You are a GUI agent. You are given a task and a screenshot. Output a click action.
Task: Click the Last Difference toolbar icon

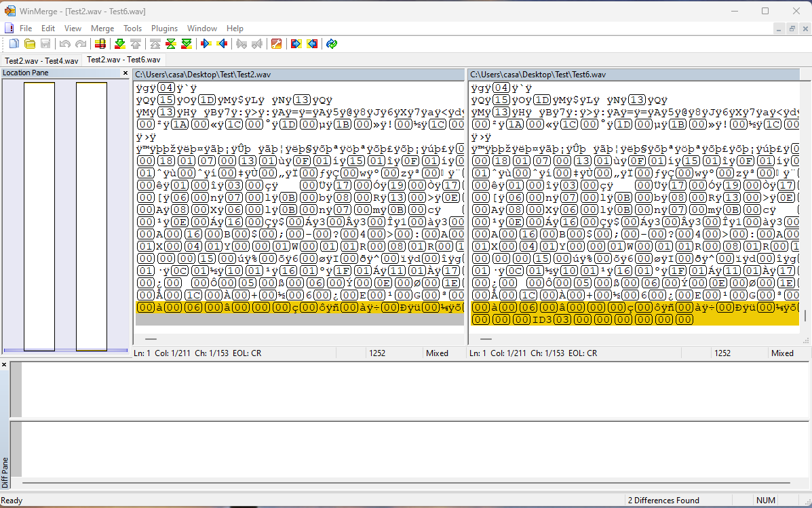(x=187, y=44)
